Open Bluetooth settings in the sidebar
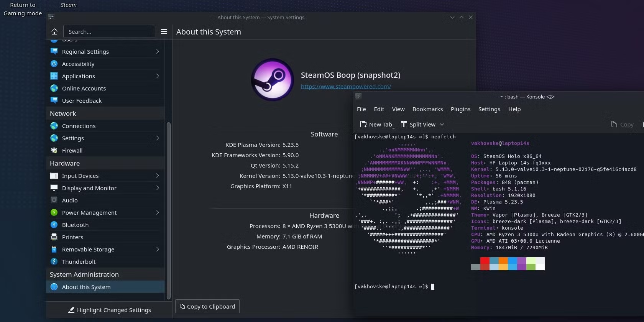This screenshot has height=322, width=644. (x=75, y=225)
